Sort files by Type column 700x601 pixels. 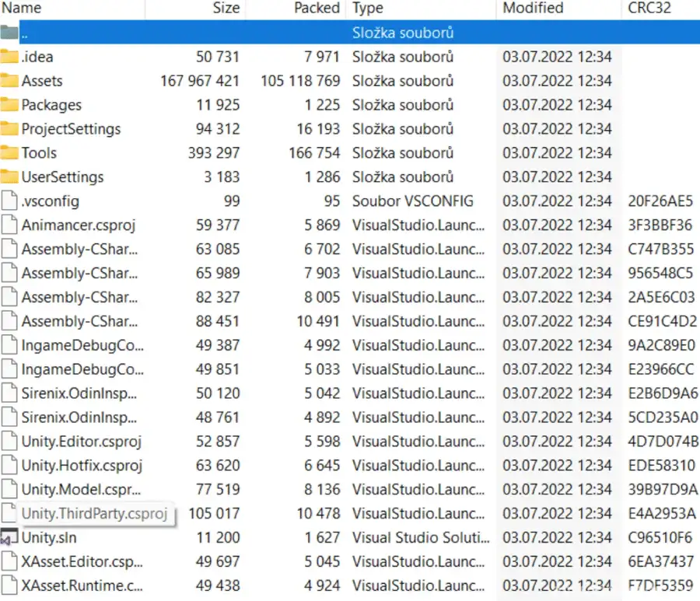(368, 9)
